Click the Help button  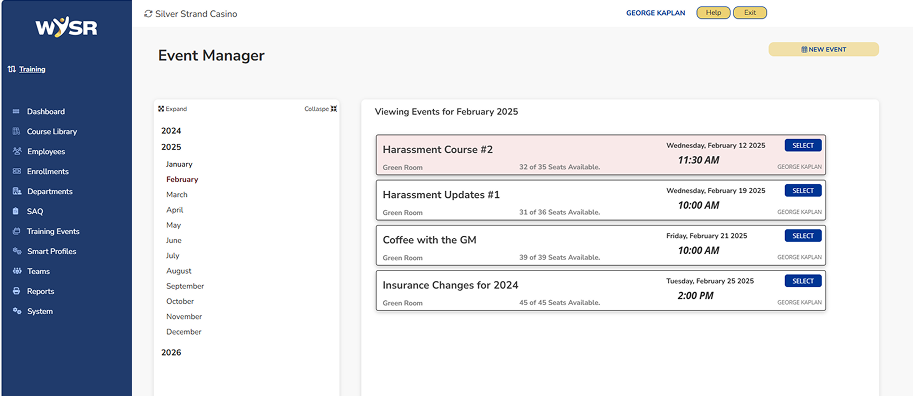pyautogui.click(x=713, y=13)
